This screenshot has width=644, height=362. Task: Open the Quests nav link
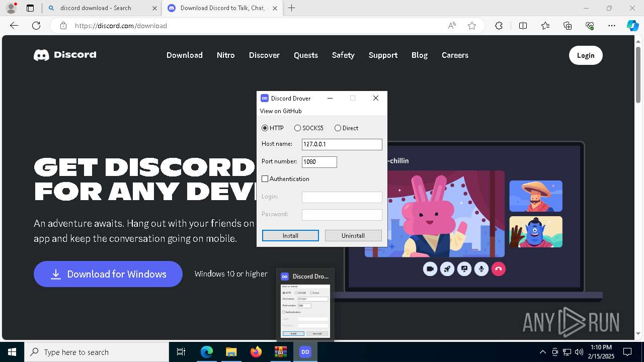coord(306,55)
